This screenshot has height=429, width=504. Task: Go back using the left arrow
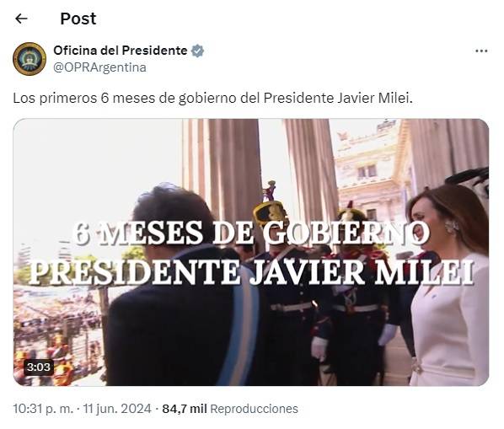click(21, 19)
